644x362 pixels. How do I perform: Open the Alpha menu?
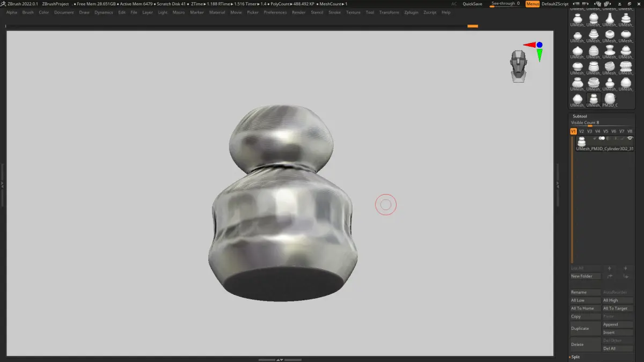[12, 12]
